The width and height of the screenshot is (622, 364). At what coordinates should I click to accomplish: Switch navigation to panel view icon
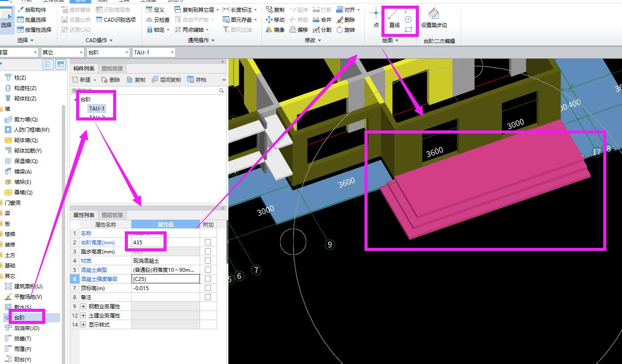[x=60, y=64]
